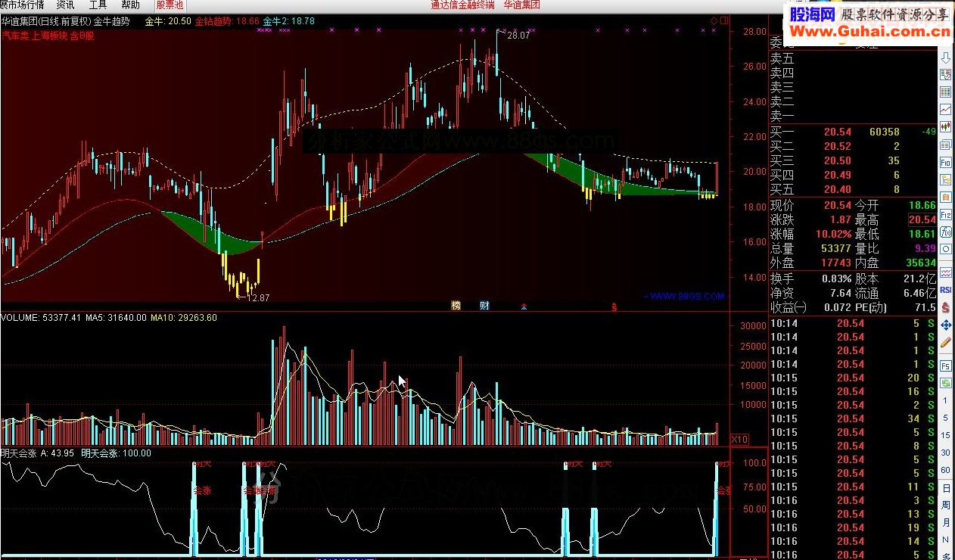Click the 榜 marker at chart bottom
This screenshot has width=955, height=560.
pyautogui.click(x=456, y=306)
